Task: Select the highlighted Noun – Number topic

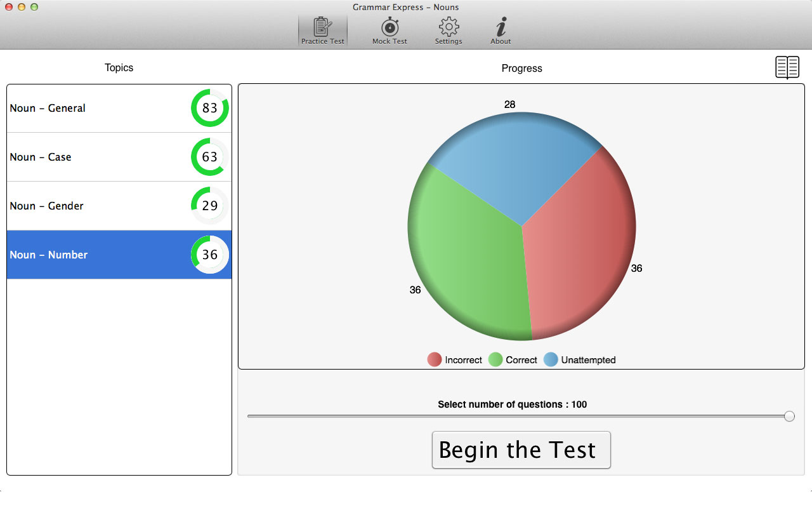Action: pos(49,255)
